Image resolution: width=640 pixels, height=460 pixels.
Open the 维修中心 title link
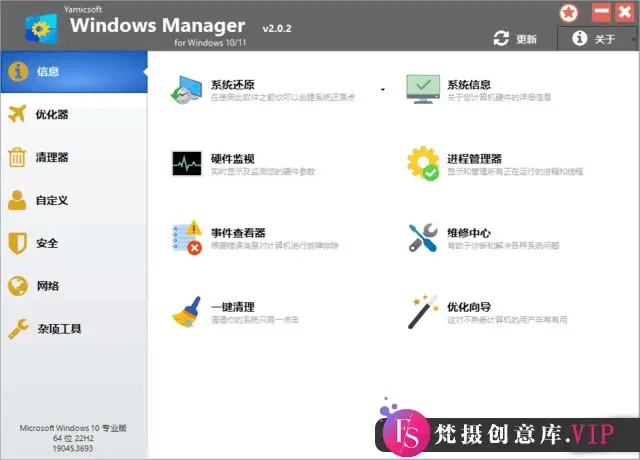pos(469,233)
